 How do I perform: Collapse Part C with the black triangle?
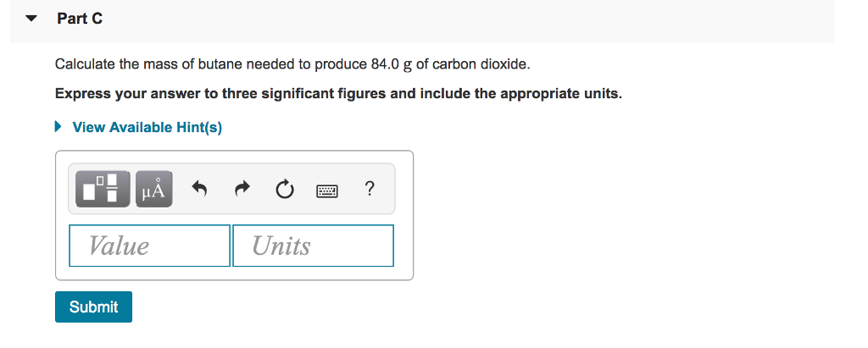[x=31, y=19]
